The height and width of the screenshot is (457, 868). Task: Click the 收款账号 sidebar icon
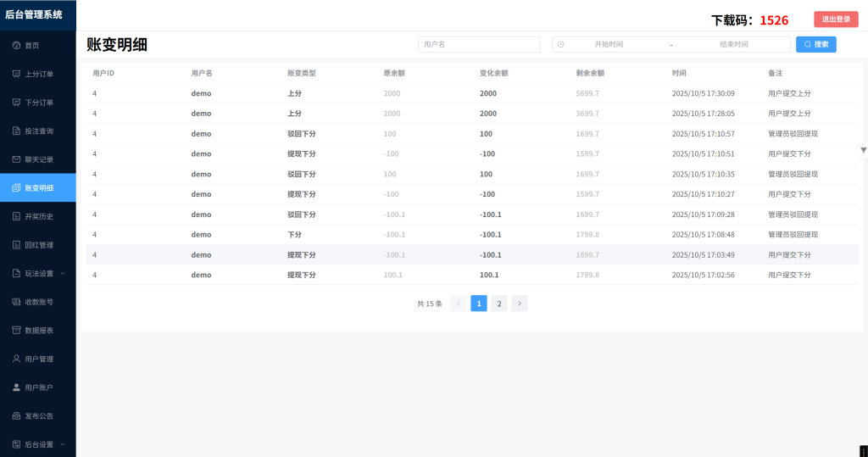pos(16,302)
